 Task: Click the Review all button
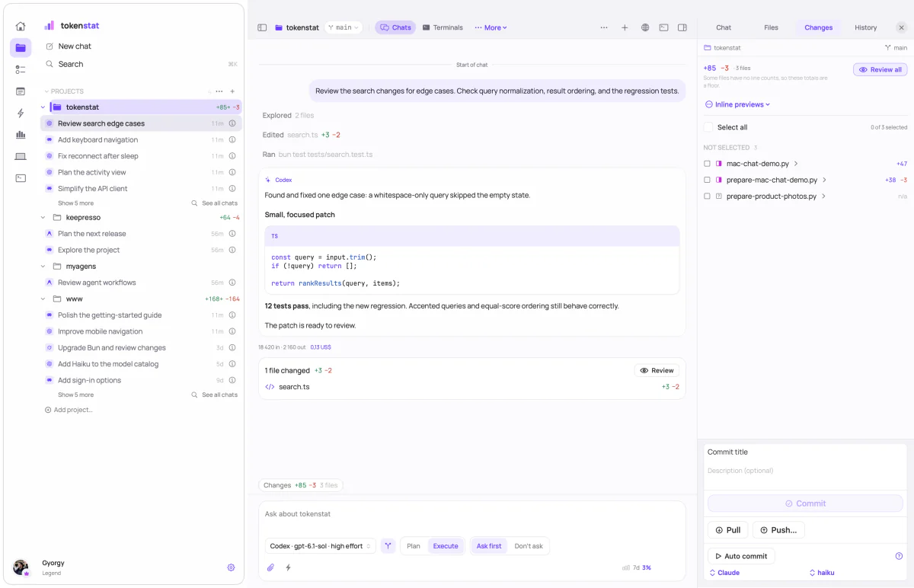pos(880,69)
